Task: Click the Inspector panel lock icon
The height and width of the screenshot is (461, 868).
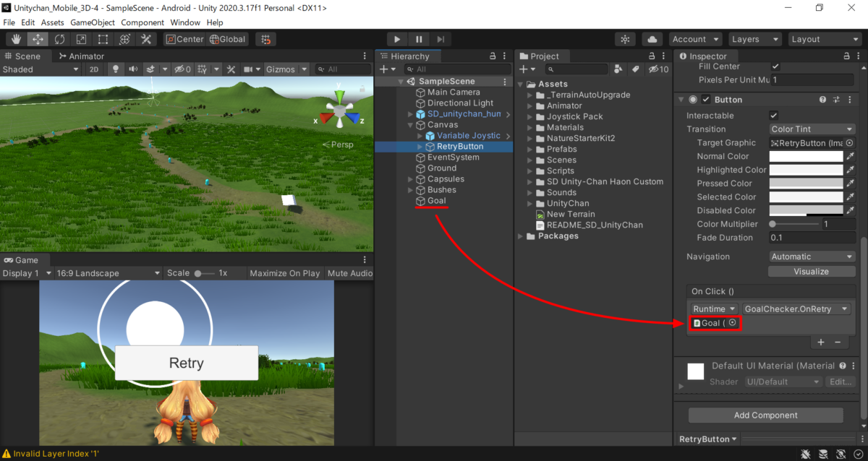Action: click(845, 56)
